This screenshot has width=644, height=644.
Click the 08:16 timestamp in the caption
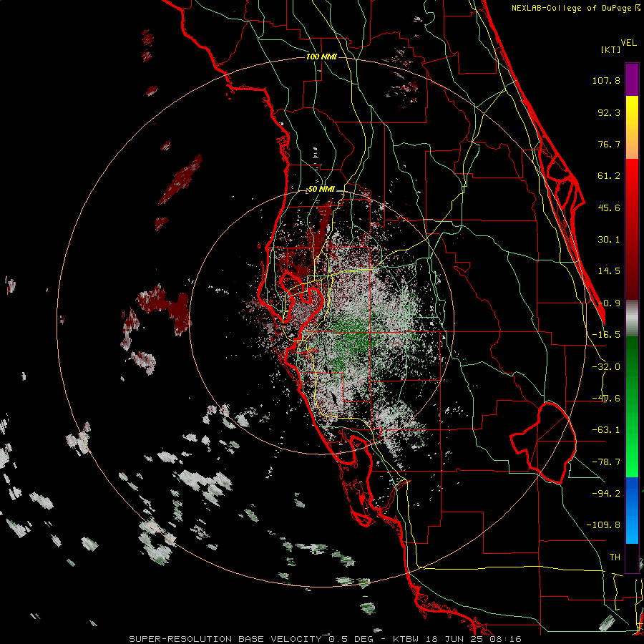[x=506, y=639]
